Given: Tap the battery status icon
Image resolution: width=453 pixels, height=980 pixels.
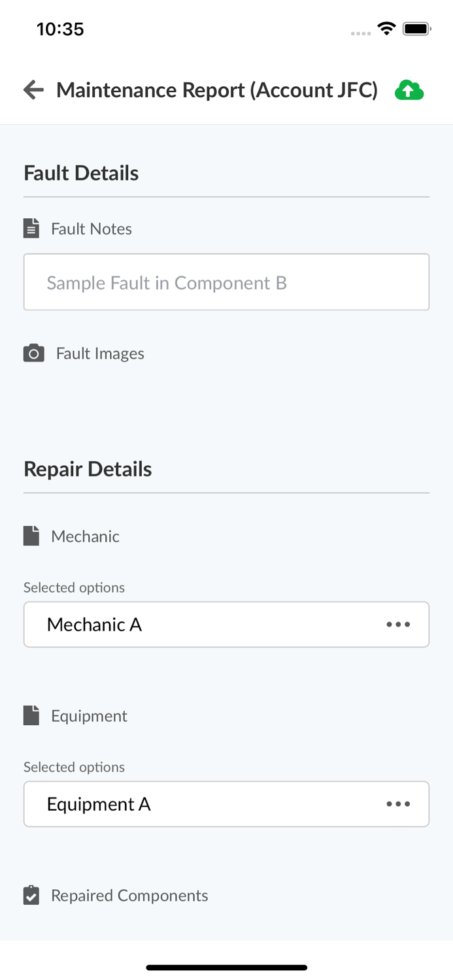Looking at the screenshot, I should coord(416,29).
